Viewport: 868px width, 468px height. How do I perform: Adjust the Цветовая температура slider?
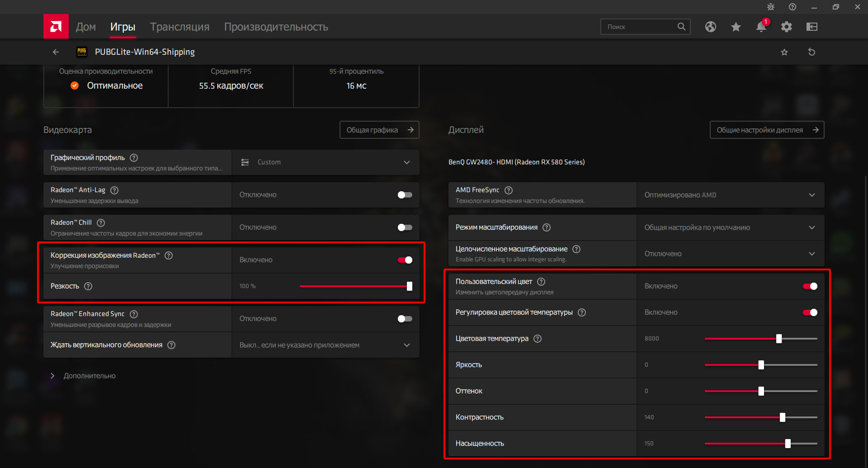point(779,339)
